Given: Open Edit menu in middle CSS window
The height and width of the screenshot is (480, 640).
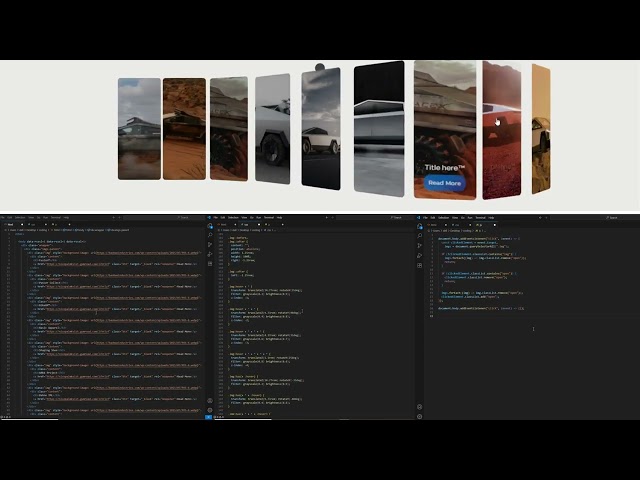Looking at the screenshot, I should pyautogui.click(x=223, y=218).
